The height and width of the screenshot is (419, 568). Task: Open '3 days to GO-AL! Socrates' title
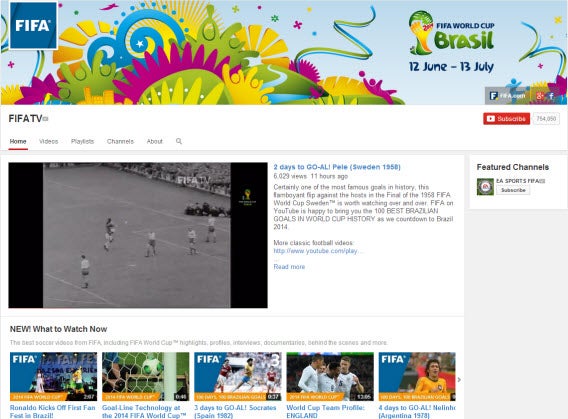click(x=235, y=411)
